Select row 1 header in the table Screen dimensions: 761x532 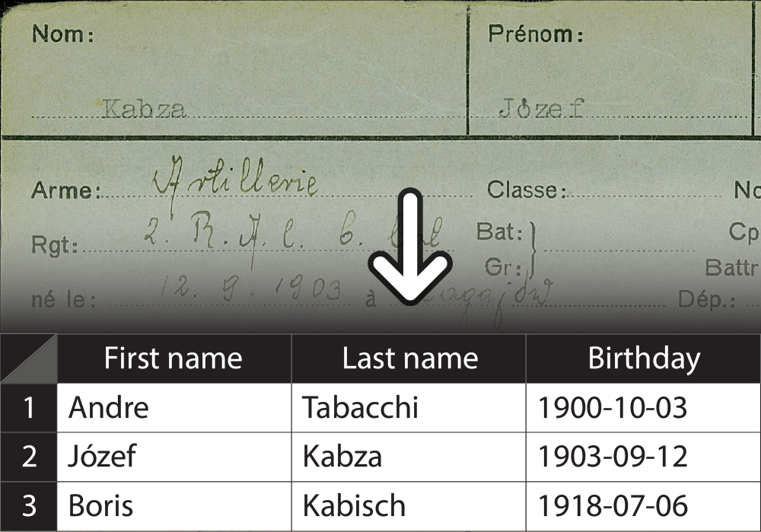[28, 408]
